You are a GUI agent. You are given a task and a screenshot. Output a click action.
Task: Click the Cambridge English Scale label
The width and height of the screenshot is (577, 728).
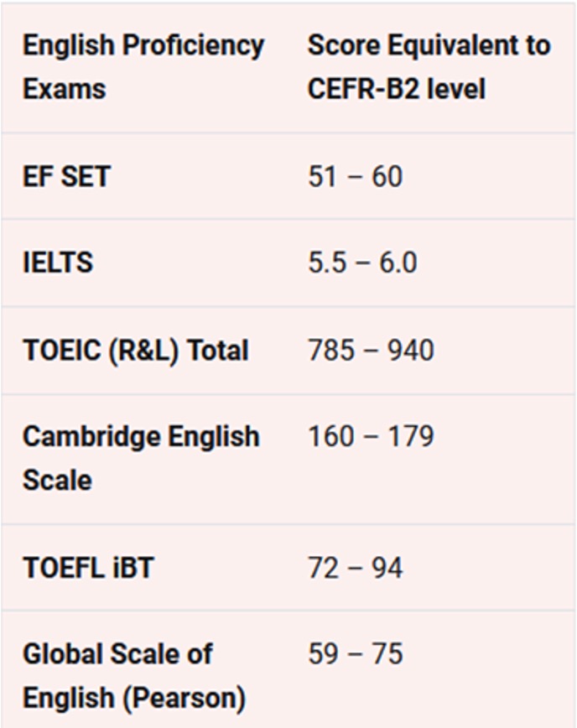(x=141, y=458)
